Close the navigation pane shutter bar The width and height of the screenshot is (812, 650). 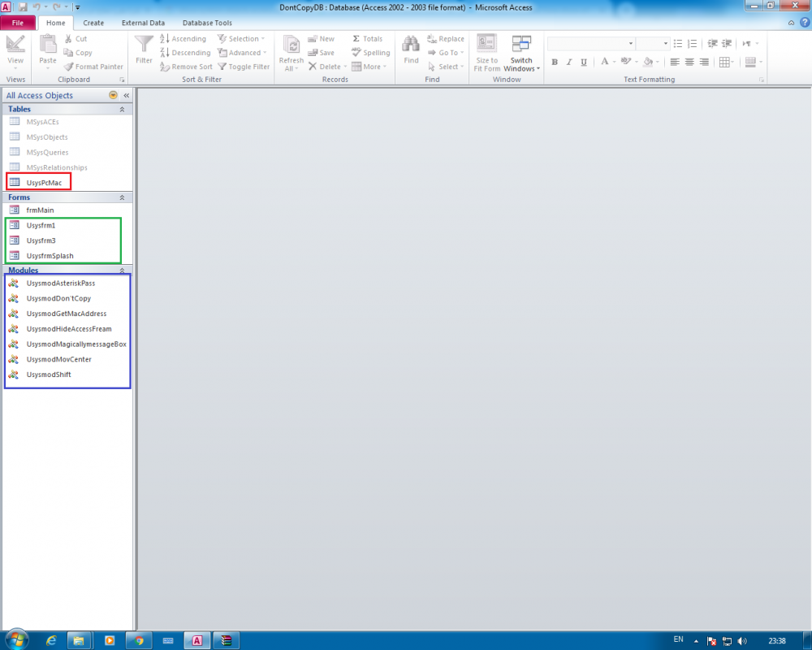click(127, 95)
